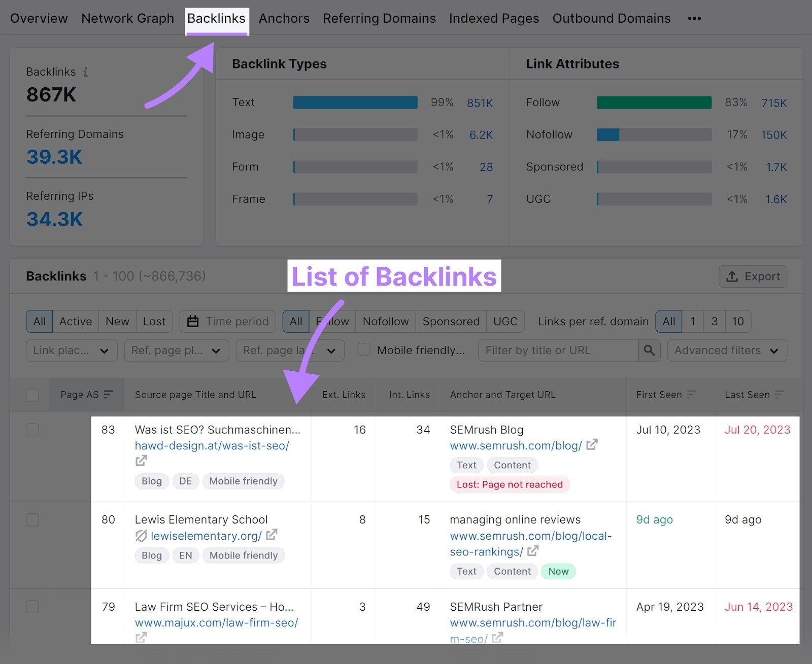Viewport: 812px width, 664px height.
Task: Click the magnifier in the title filter field
Action: [650, 350]
